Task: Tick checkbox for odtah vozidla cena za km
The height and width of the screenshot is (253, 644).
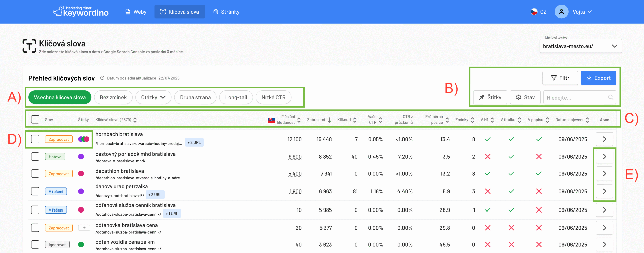Action: click(x=35, y=244)
